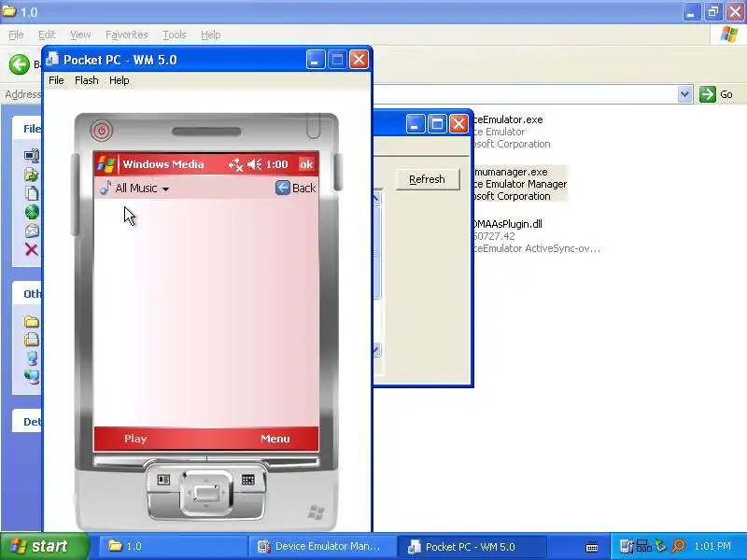Select the DeviceEmulator.exe file entry
The width and height of the screenshot is (747, 560).
[x=512, y=132]
